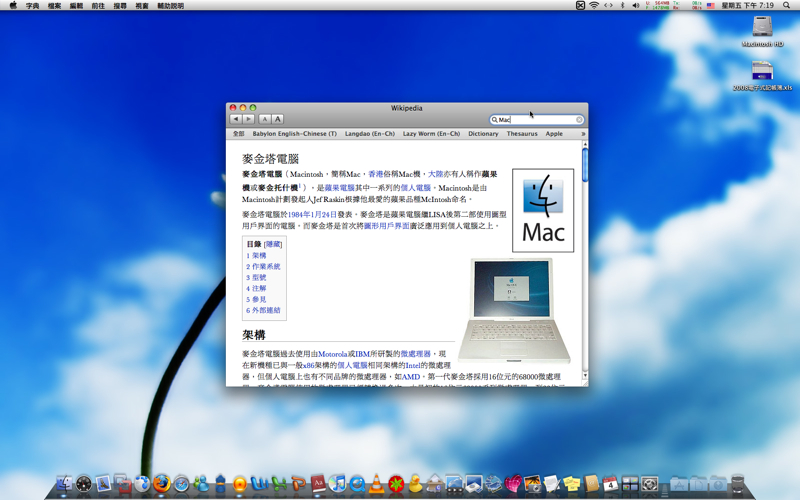Clear the search field with X icon
Image resolution: width=800 pixels, height=500 pixels.
point(578,120)
